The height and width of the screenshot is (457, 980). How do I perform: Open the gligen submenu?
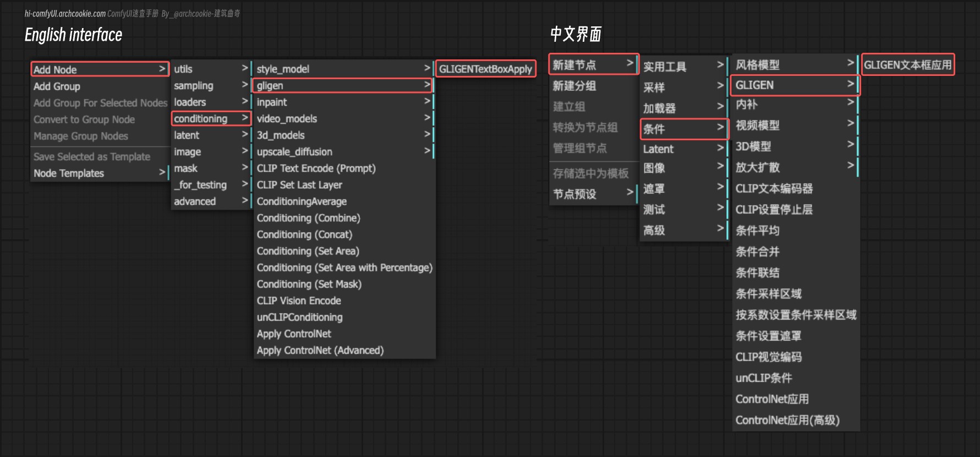tap(344, 85)
